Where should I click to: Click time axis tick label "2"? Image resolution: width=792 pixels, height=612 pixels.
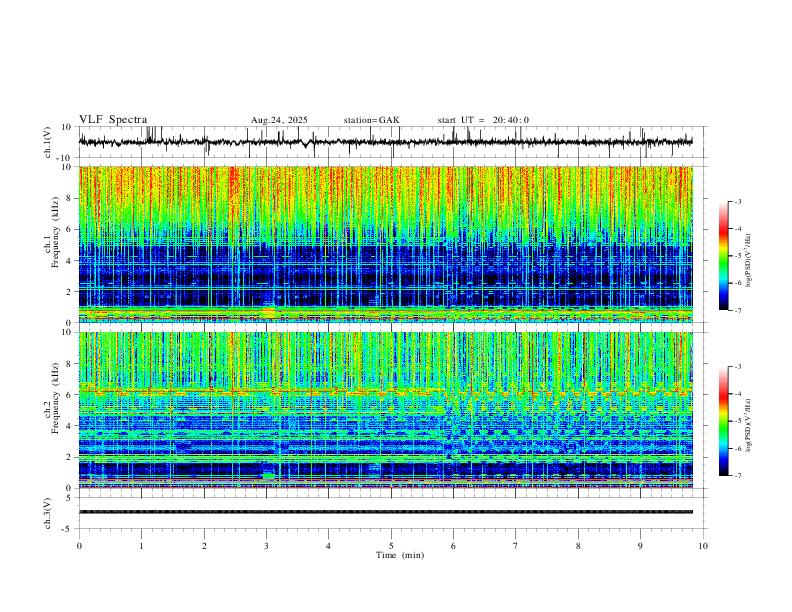(204, 546)
